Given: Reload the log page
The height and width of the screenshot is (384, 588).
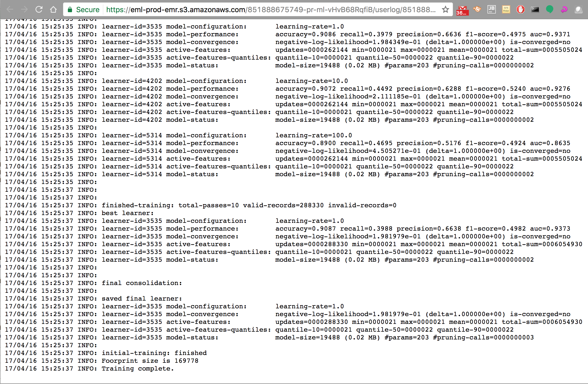Looking at the screenshot, I should click(39, 10).
